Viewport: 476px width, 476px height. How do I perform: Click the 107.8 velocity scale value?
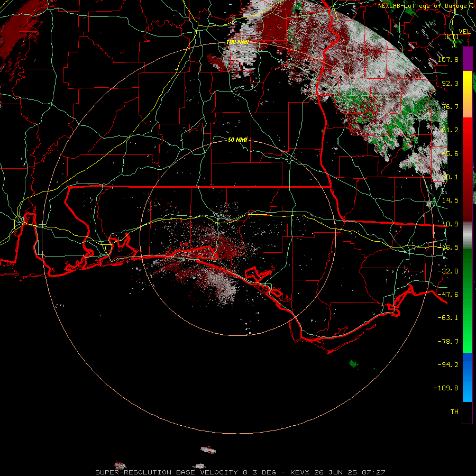448,59
